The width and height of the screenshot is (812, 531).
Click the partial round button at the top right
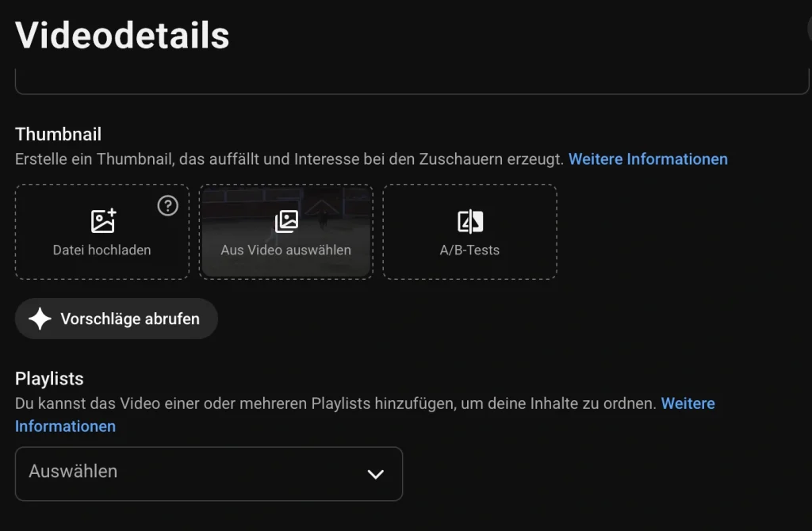coord(810,30)
